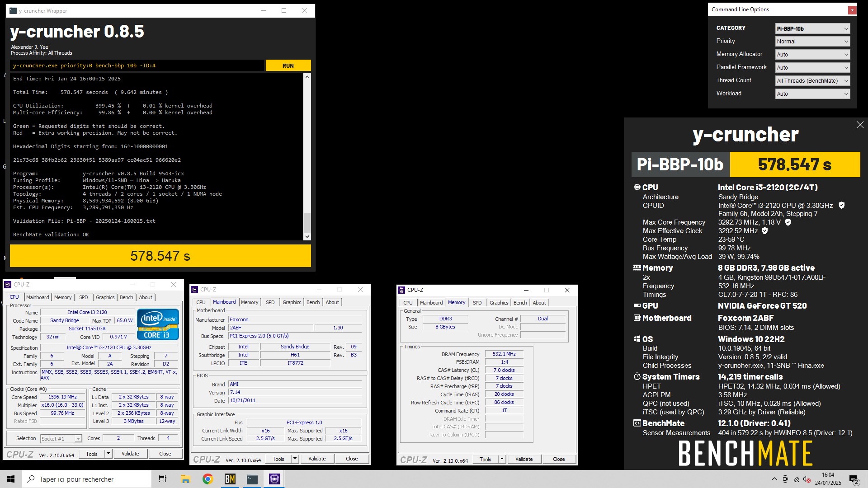868x488 pixels.
Task: Open the Bench tab in CPU-Z processor window
Action: 127,297
